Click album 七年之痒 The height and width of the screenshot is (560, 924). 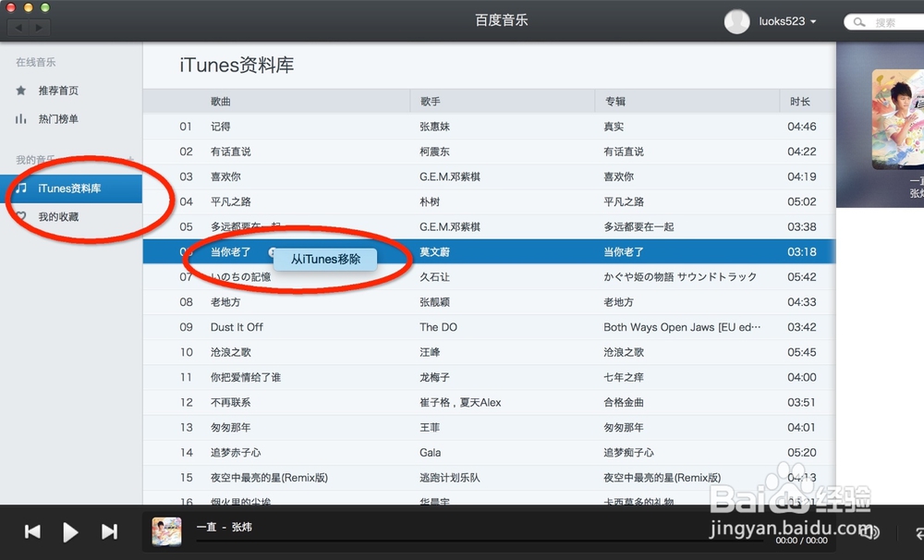pos(624,377)
